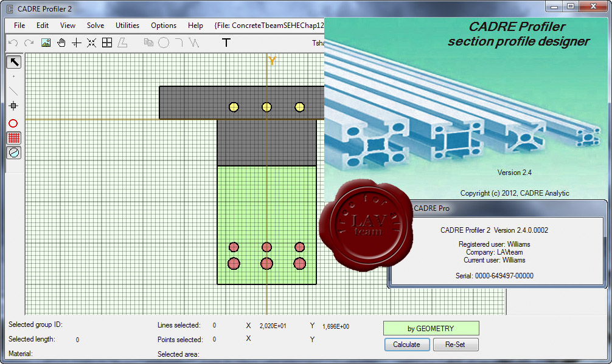
Task: Toggle the red grid display button
Action: (14, 137)
